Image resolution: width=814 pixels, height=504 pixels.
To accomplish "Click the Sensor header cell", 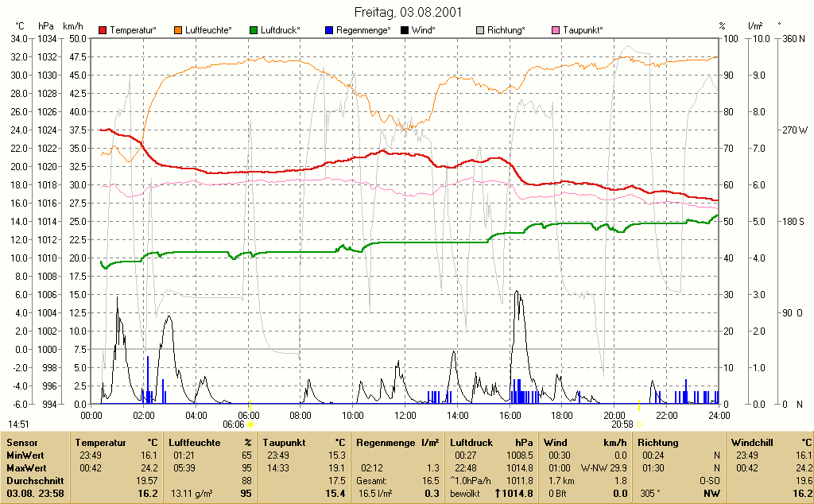I will pos(22,443).
